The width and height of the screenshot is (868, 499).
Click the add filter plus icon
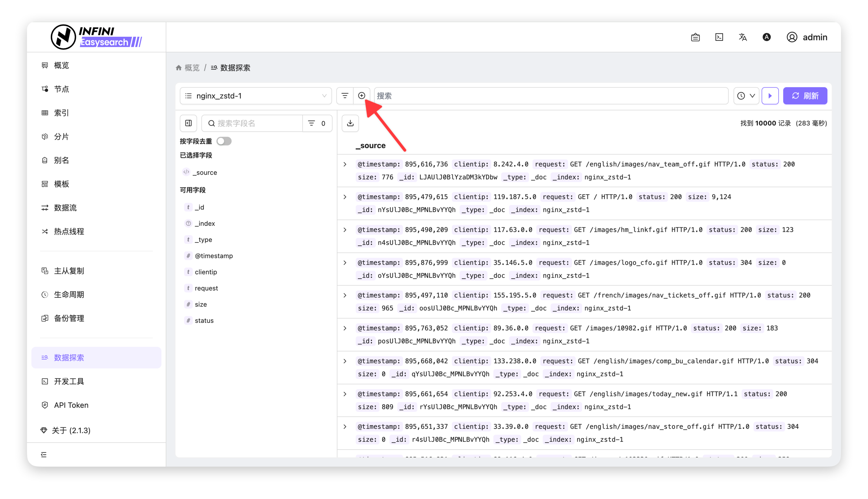pyautogui.click(x=361, y=95)
